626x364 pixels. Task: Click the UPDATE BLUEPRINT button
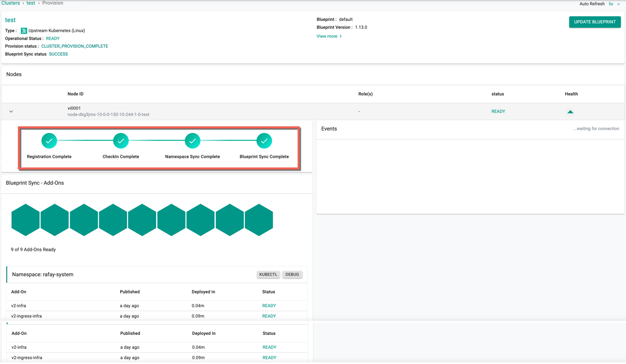click(x=595, y=22)
